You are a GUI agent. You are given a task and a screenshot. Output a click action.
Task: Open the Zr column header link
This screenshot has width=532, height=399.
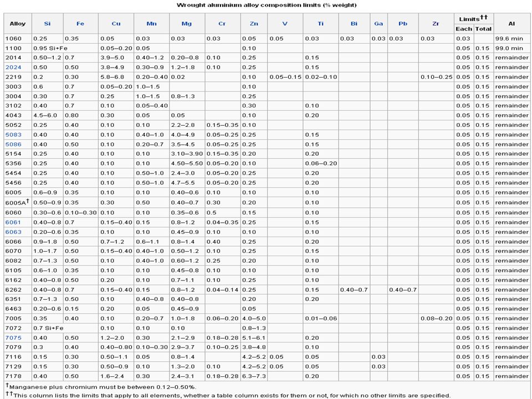coord(436,23)
